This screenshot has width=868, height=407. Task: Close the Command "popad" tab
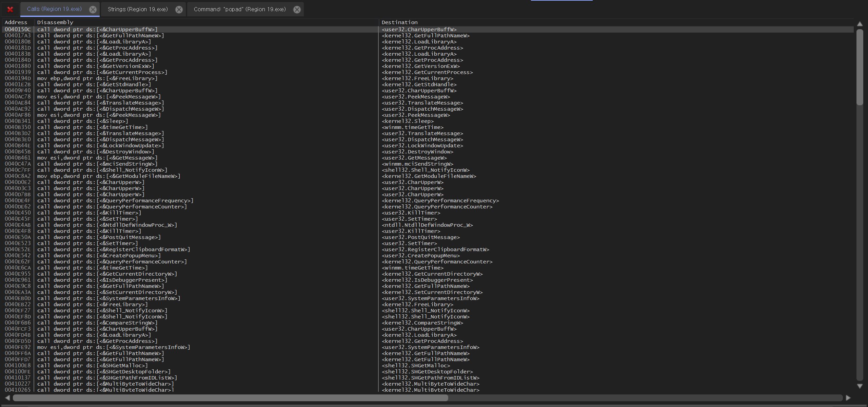pyautogui.click(x=297, y=10)
